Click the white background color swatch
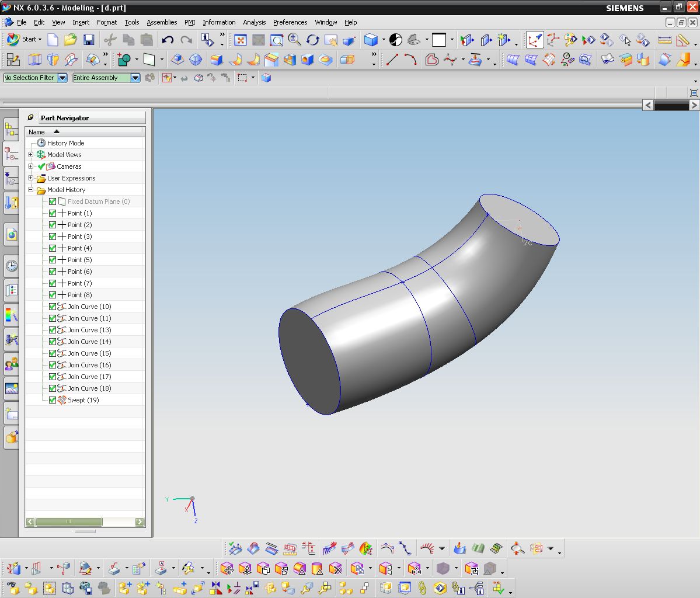Screen dimensions: 700x598 439,40
